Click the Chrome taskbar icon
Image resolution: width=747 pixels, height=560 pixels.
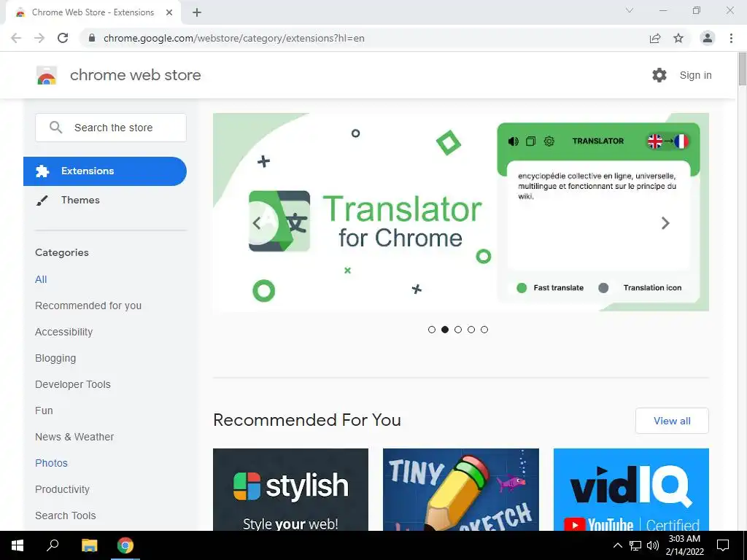tap(125, 545)
